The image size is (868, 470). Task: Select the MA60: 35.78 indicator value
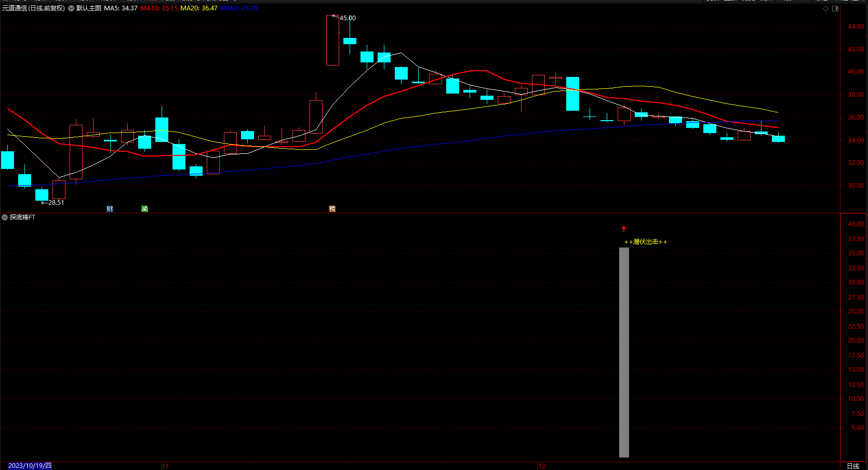click(x=239, y=8)
